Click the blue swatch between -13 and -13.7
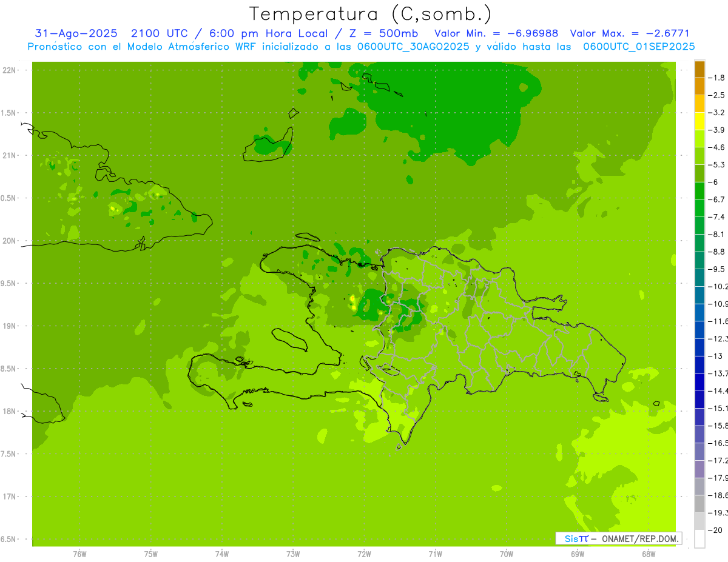The image size is (728, 562). click(699, 364)
